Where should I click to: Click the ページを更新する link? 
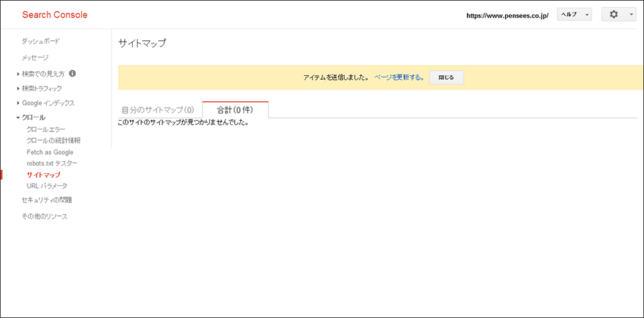[x=399, y=78]
